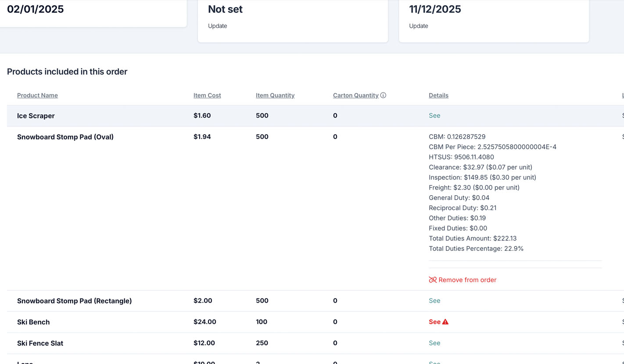Click the red warning icon beside Ski Bench
The width and height of the screenshot is (624, 364).
tap(445, 322)
